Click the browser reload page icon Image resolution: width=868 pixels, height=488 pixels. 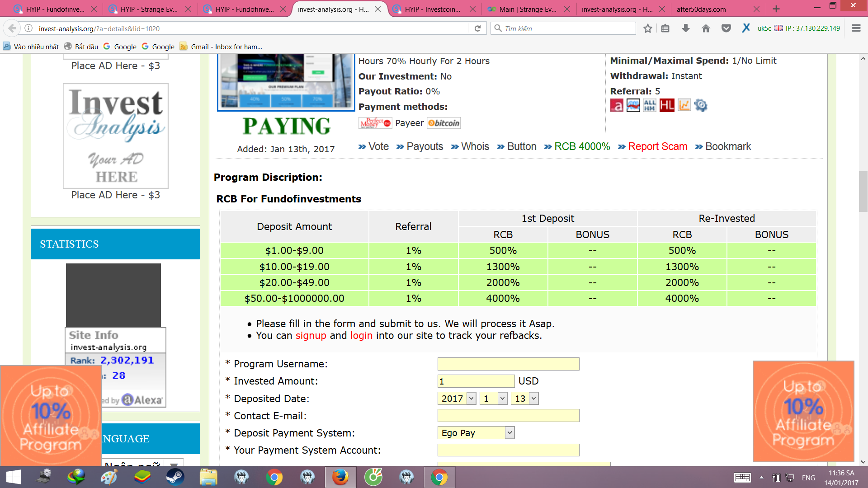477,28
